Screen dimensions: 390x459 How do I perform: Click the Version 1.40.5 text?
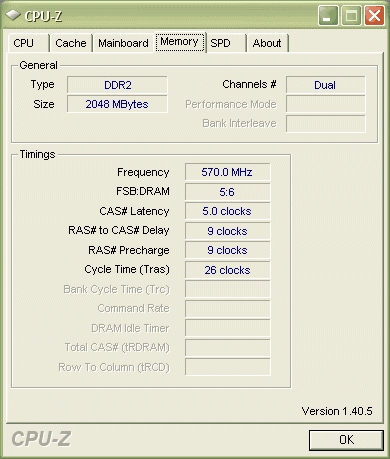click(x=337, y=411)
